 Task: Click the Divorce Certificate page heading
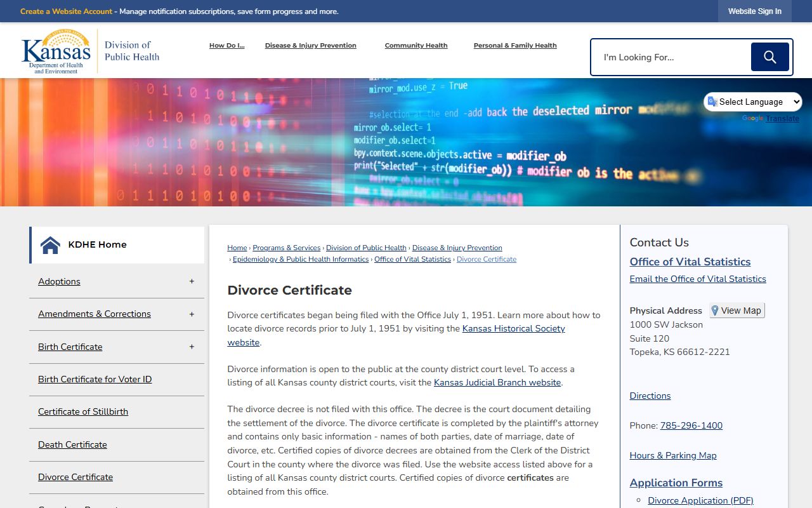pos(290,290)
